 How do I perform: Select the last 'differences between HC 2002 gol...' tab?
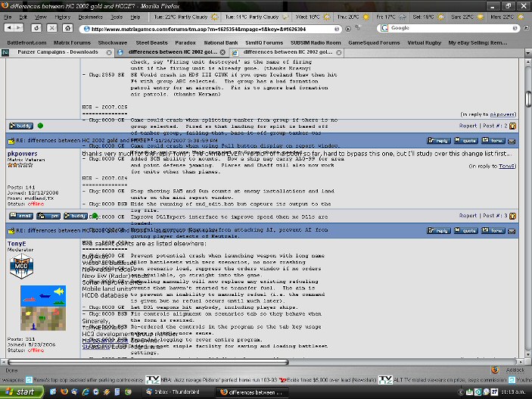pyautogui.click(x=288, y=52)
